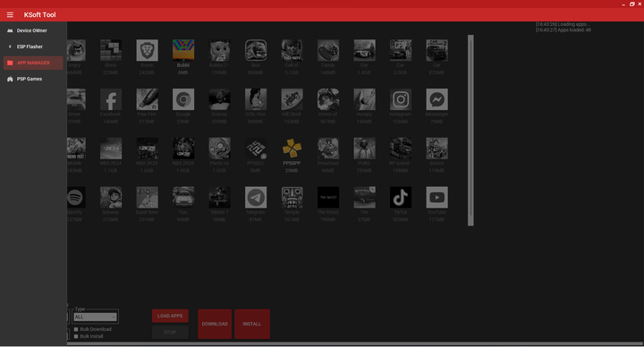
Task: Open Device Owner from the sidebar
Action: tap(33, 30)
